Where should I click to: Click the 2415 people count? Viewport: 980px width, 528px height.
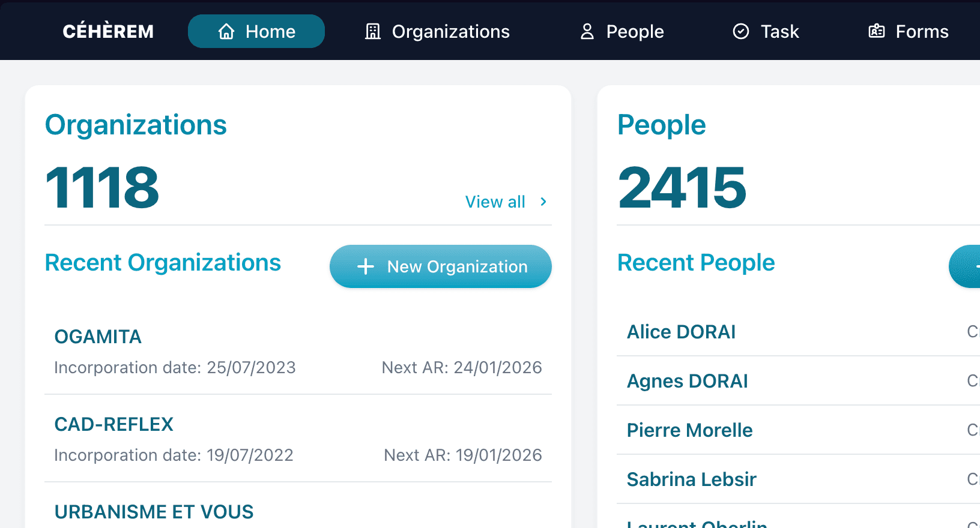682,188
